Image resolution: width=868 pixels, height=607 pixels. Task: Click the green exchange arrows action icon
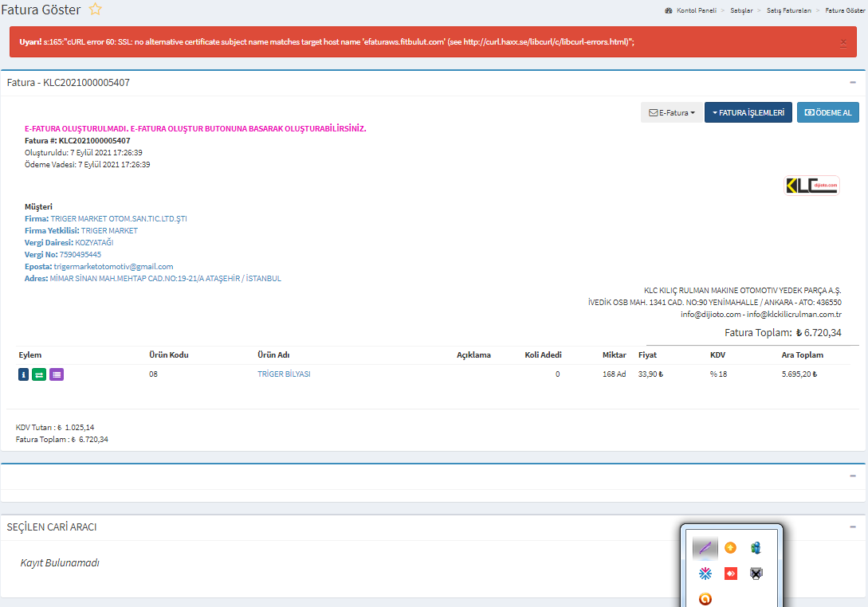tap(39, 374)
